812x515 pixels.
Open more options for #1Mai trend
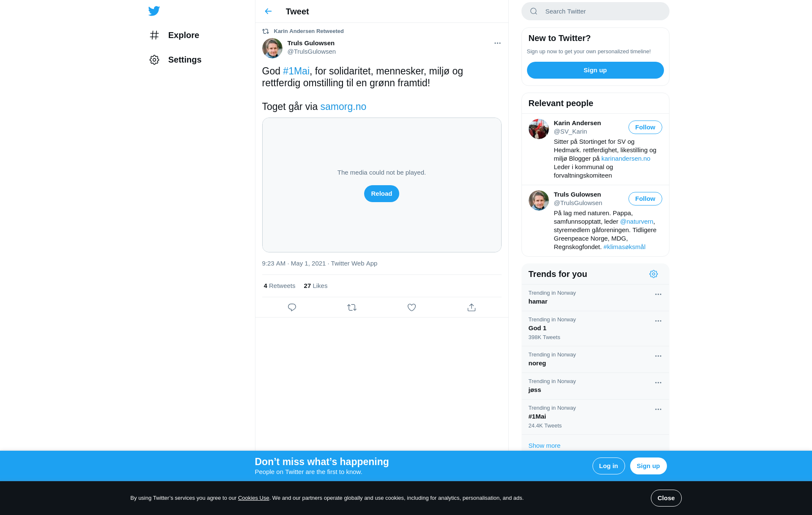click(x=658, y=409)
